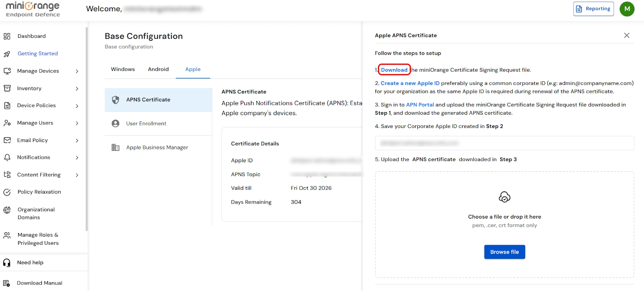
Task: Click the Manage Roles & Privileged Users icon
Action: [x=7, y=235]
